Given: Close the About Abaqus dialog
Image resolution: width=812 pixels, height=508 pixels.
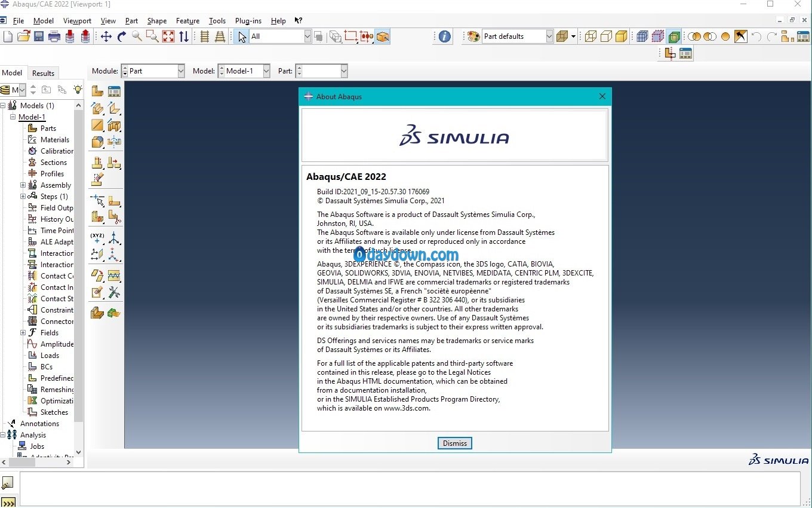Looking at the screenshot, I should click(x=602, y=96).
